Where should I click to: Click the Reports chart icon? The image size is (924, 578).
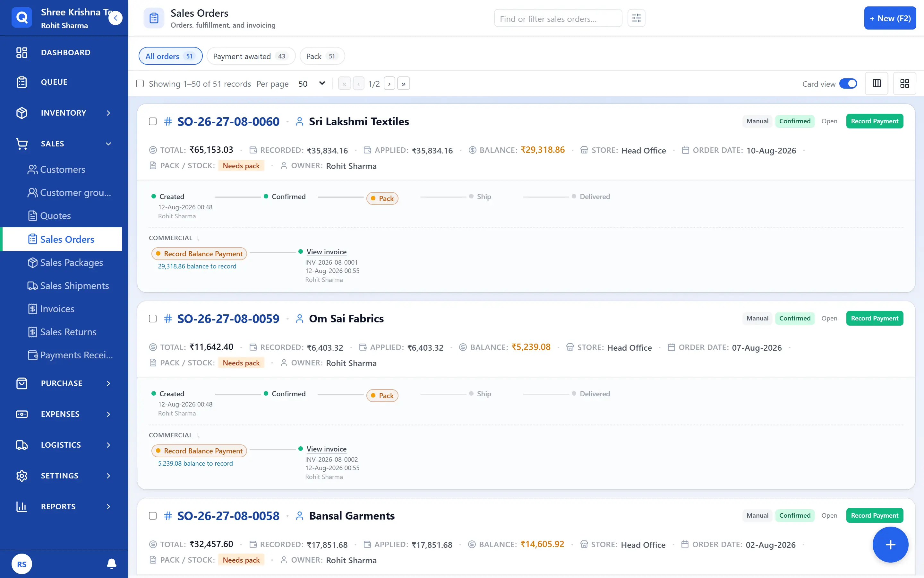click(22, 506)
